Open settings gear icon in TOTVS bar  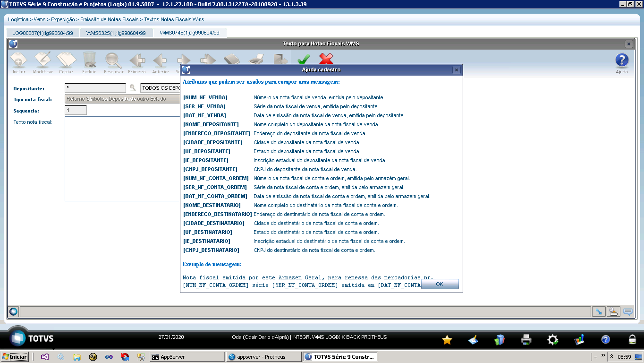552,339
